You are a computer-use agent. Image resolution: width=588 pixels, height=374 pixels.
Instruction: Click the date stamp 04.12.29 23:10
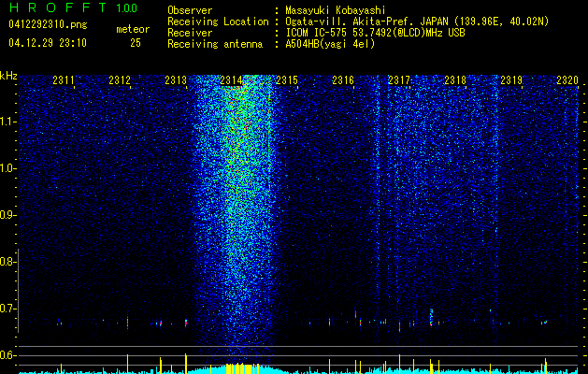pyautogui.click(x=48, y=43)
